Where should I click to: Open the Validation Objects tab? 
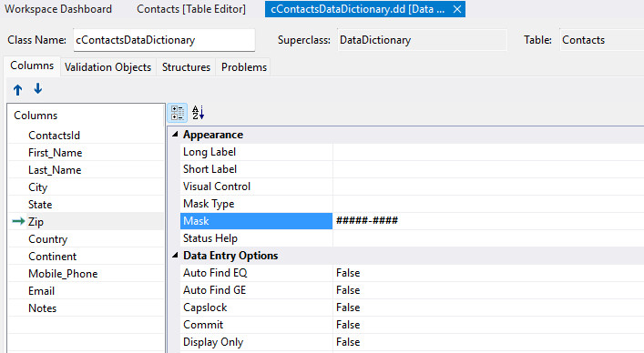pos(108,67)
